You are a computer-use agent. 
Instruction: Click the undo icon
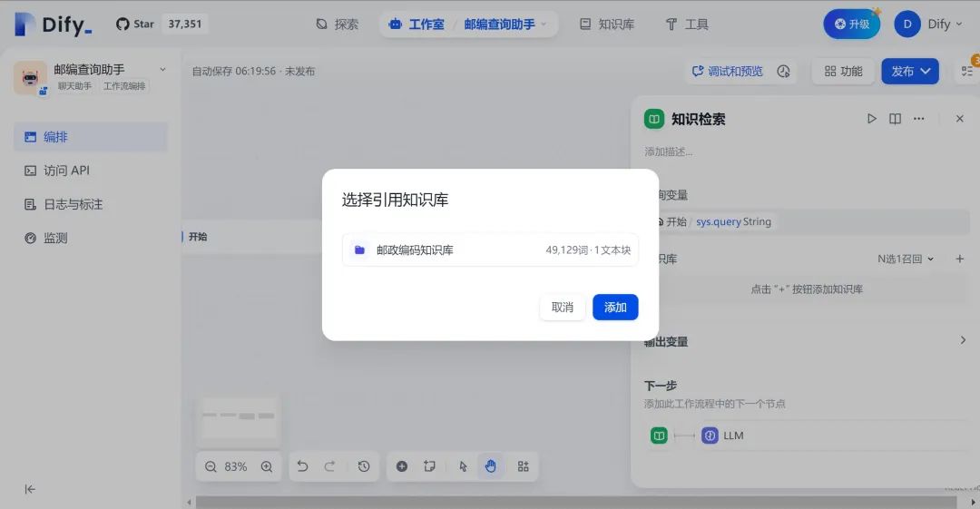(x=302, y=466)
